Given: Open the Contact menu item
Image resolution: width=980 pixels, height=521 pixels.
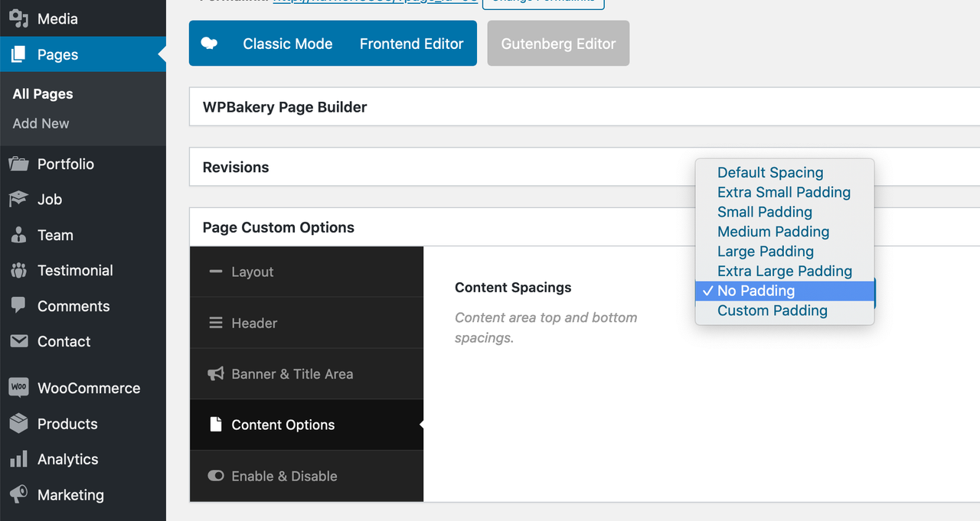Looking at the screenshot, I should [83, 341].
